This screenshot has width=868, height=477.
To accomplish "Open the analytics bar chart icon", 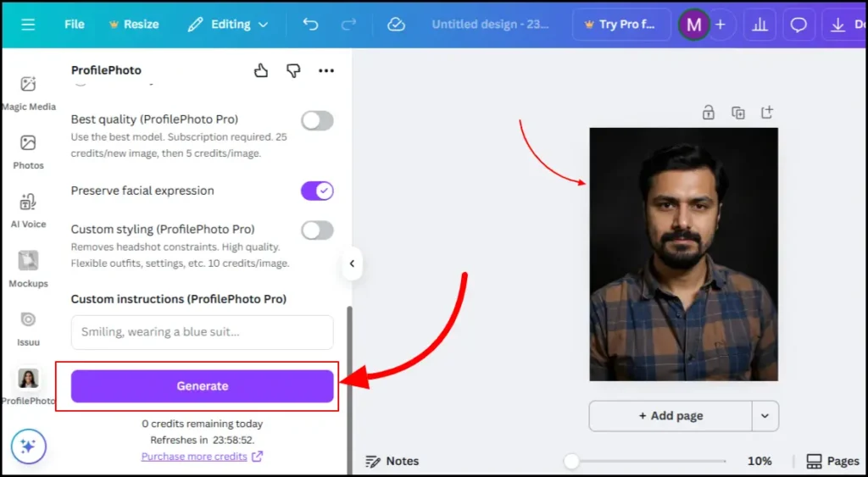I will tap(760, 25).
